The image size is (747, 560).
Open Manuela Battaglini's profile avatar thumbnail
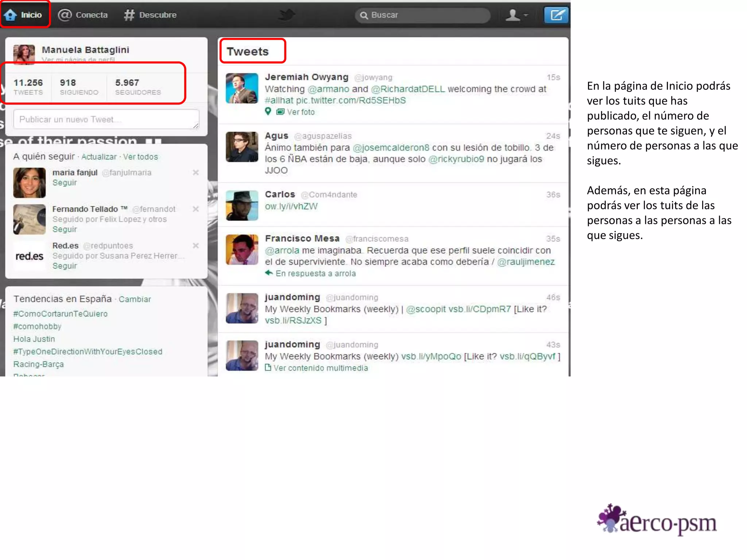point(24,54)
